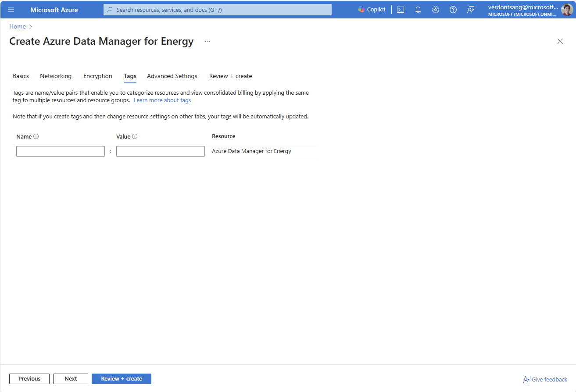576x392 pixels.
Task: Open the feedback megaphone icon
Action: point(471,9)
